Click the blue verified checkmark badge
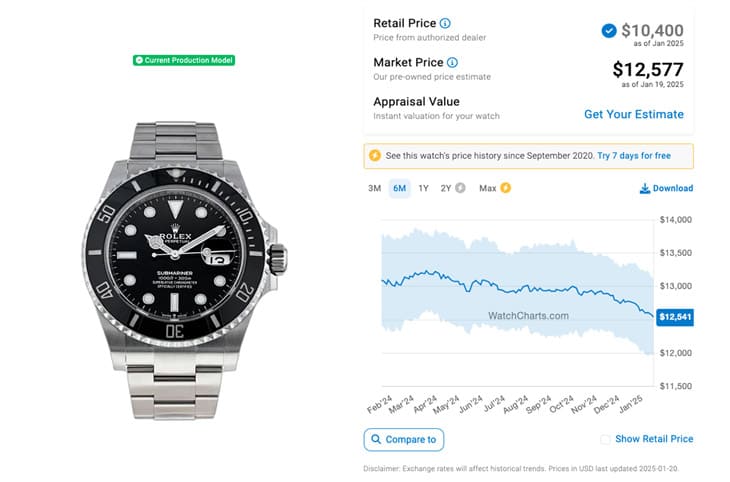The height and width of the screenshot is (482, 730). click(609, 30)
